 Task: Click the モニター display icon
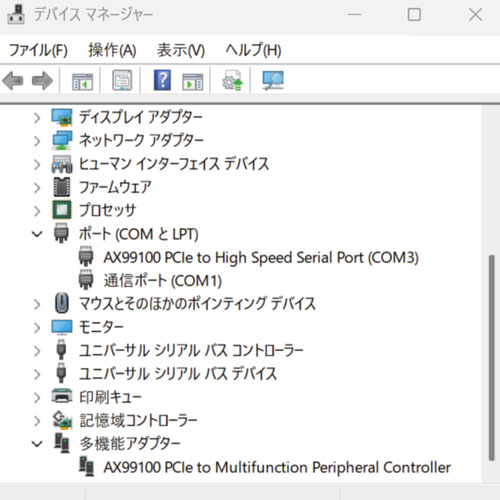tap(62, 327)
